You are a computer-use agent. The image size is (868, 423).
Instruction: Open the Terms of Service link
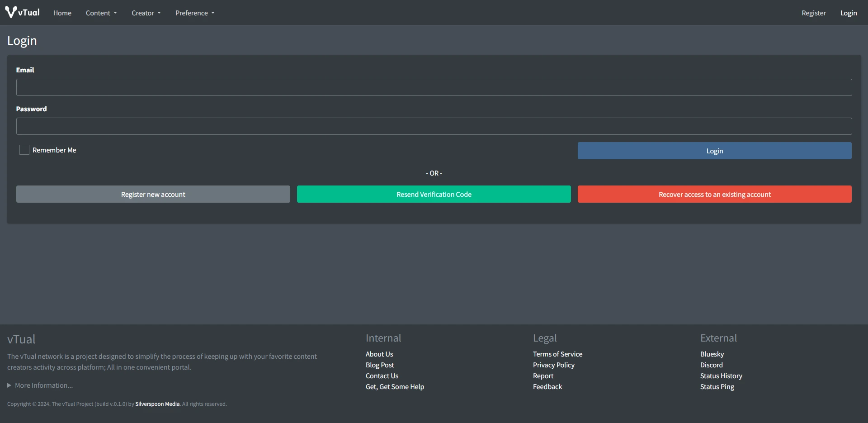557,354
